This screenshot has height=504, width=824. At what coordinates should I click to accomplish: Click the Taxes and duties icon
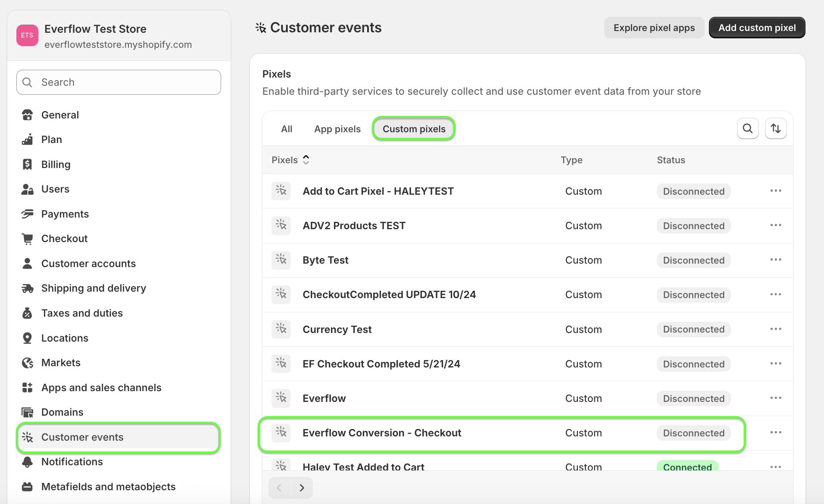coord(28,313)
